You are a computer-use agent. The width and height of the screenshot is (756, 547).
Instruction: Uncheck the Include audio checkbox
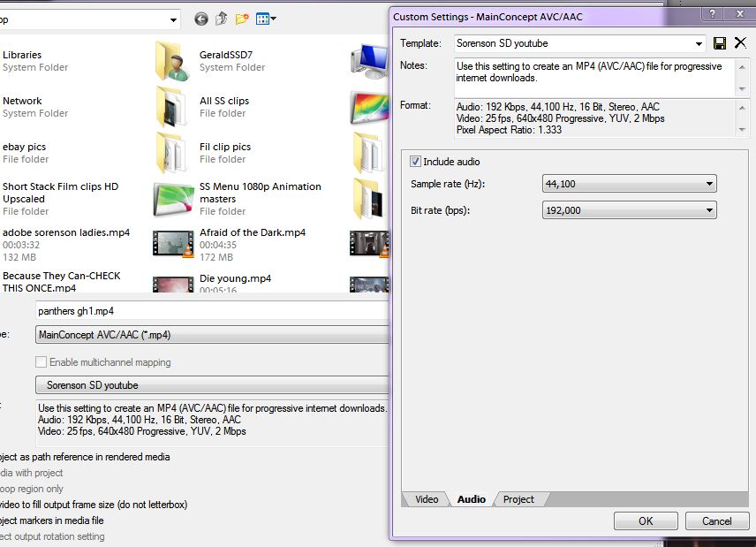[x=416, y=162]
